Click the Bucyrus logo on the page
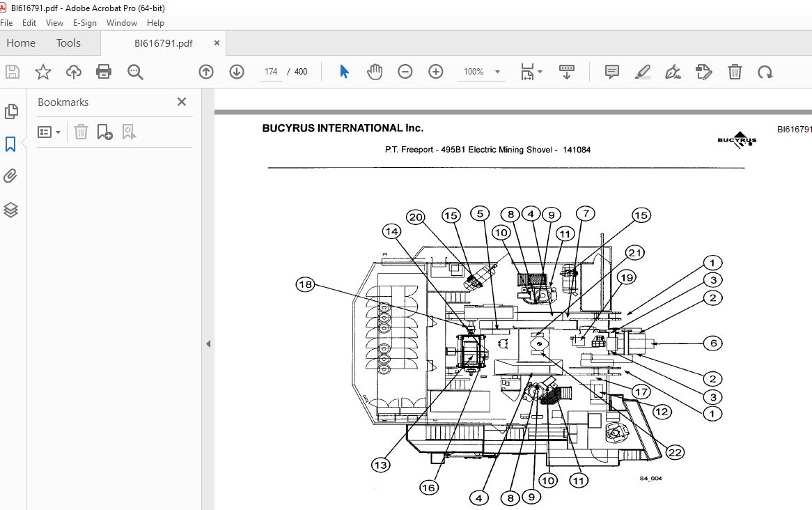Screen dimensions: 812x510 [x=737, y=140]
